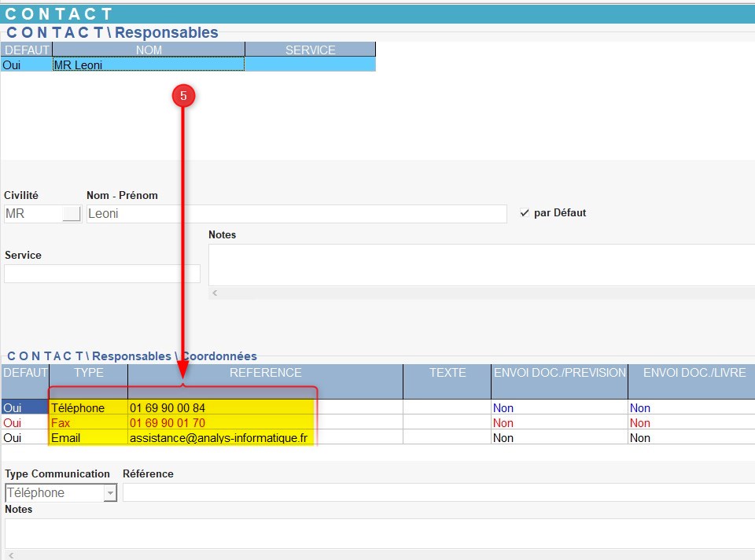Click the ENVOI DOC./LIVRE column header

pos(691,373)
